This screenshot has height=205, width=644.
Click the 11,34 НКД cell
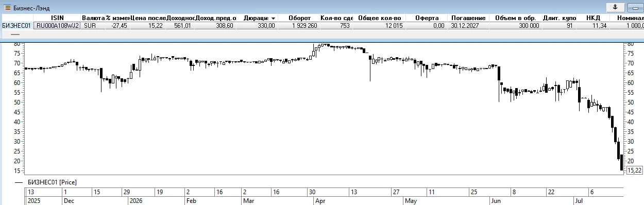click(x=593, y=25)
